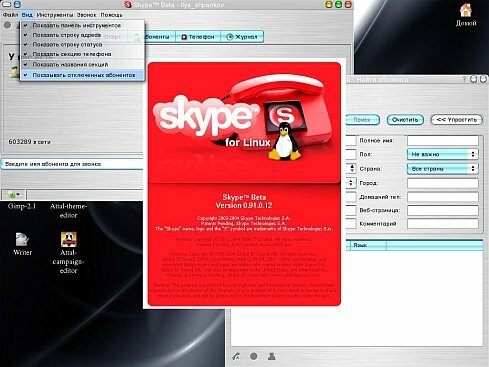The height and width of the screenshot is (367, 489).
Task: Click the gray round status icon in Skype toolbar
Action: 7,25
